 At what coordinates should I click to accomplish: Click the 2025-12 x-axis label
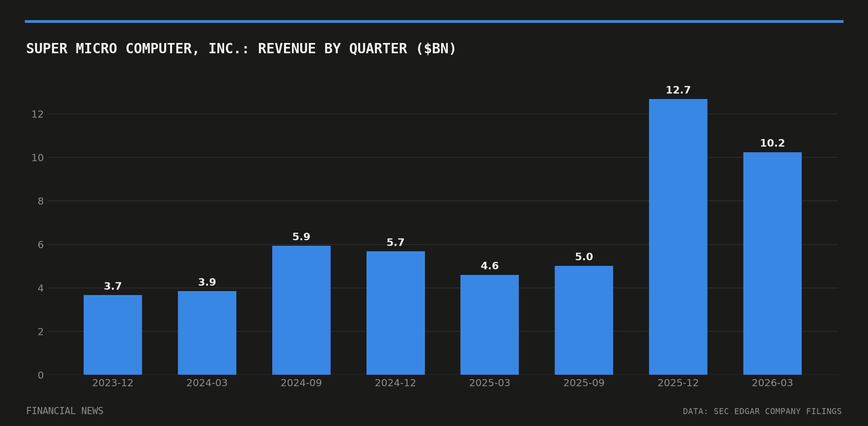click(x=678, y=383)
